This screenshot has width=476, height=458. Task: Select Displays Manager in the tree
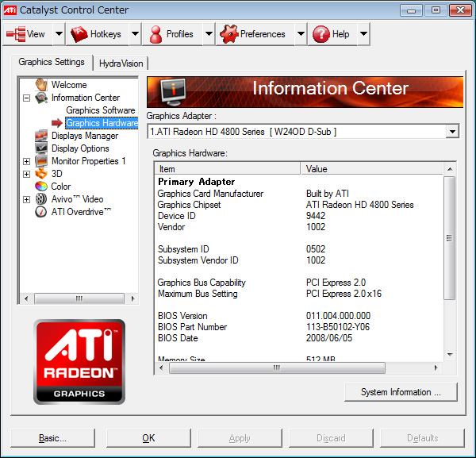85,136
